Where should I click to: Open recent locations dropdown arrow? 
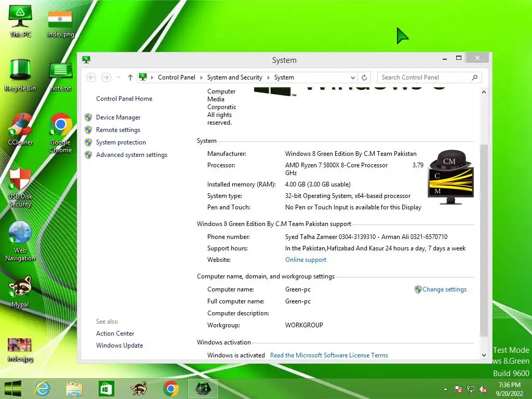click(118, 77)
